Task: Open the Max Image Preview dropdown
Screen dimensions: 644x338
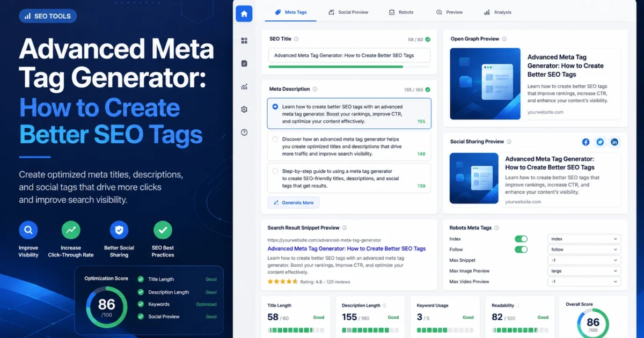Action: (x=584, y=271)
